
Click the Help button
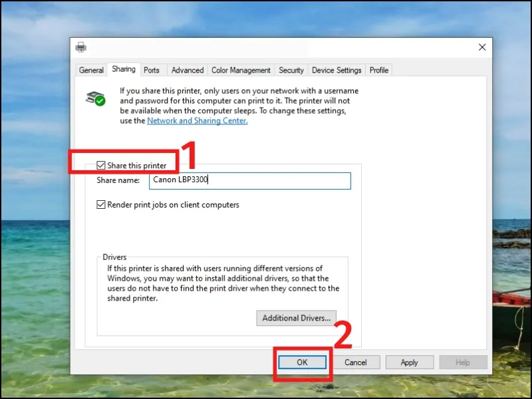point(463,362)
